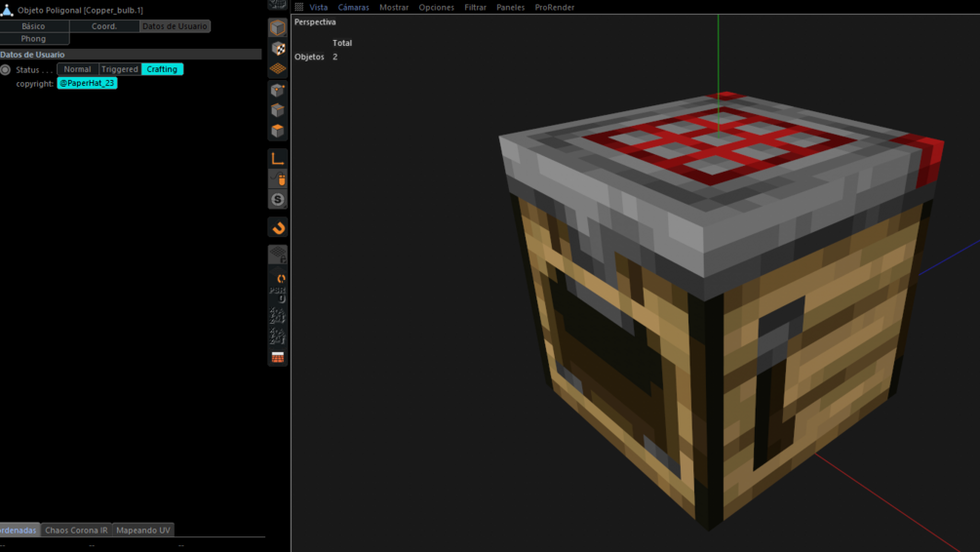Open the Opciones menu
Screen dimensions: 980x552
pos(436,8)
